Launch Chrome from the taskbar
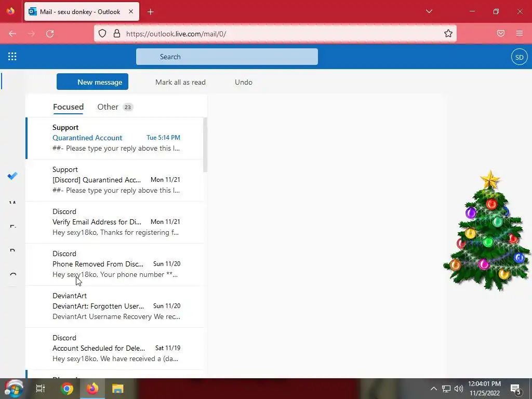The width and height of the screenshot is (532, 399). [67, 389]
